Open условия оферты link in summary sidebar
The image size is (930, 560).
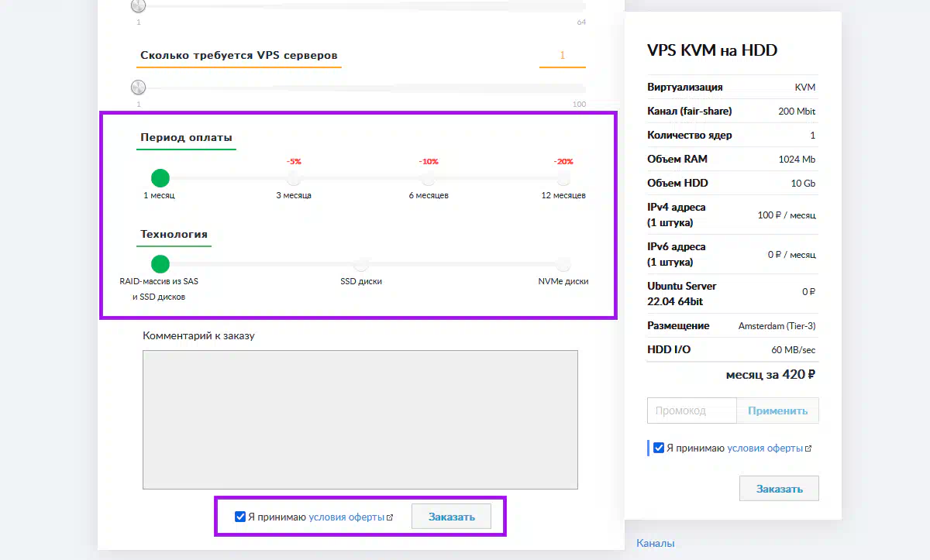tap(765, 448)
